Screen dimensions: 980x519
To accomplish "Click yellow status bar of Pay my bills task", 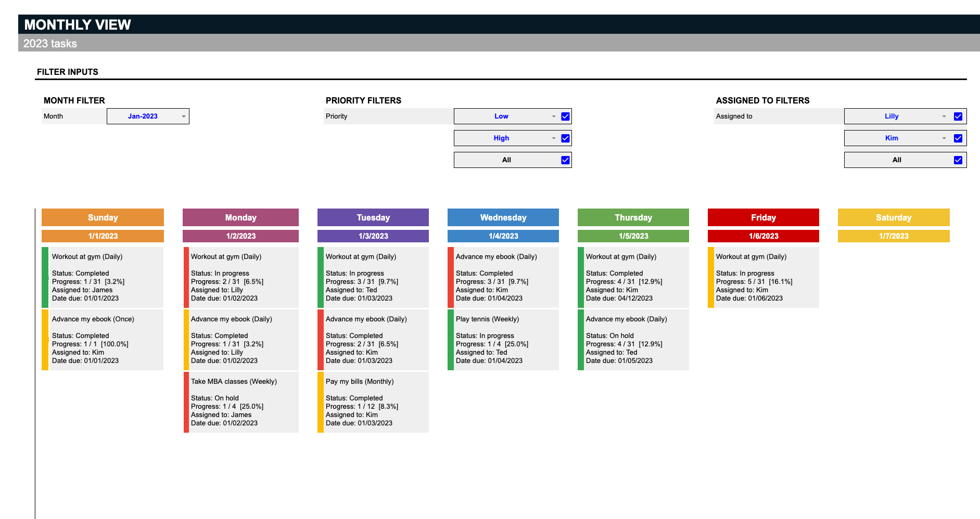I will pyautogui.click(x=321, y=402).
